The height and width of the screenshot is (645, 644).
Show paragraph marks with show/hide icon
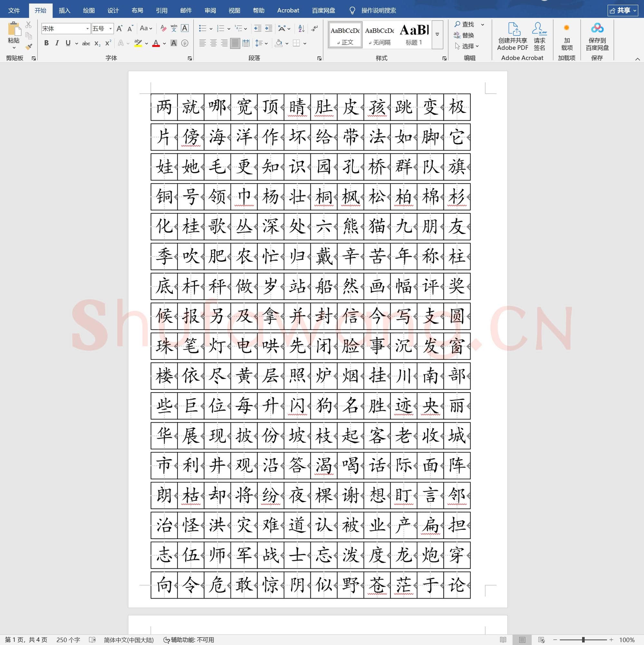[x=314, y=28]
